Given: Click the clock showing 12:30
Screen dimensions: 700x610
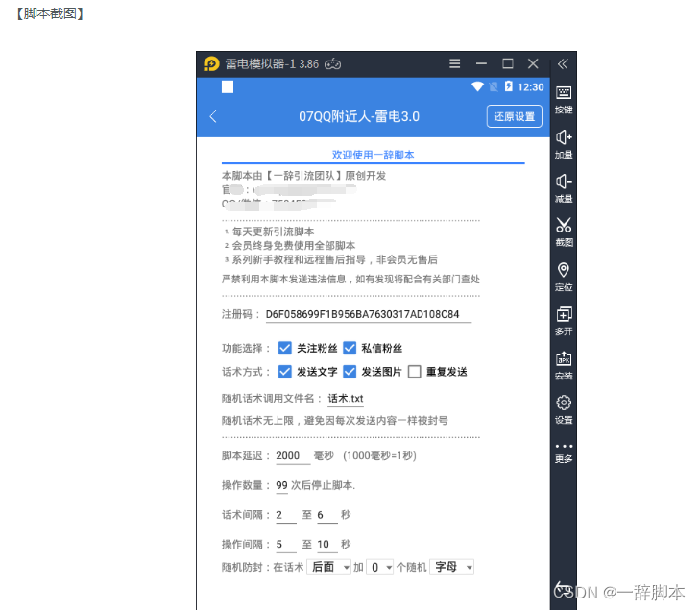Looking at the screenshot, I should coord(530,87).
